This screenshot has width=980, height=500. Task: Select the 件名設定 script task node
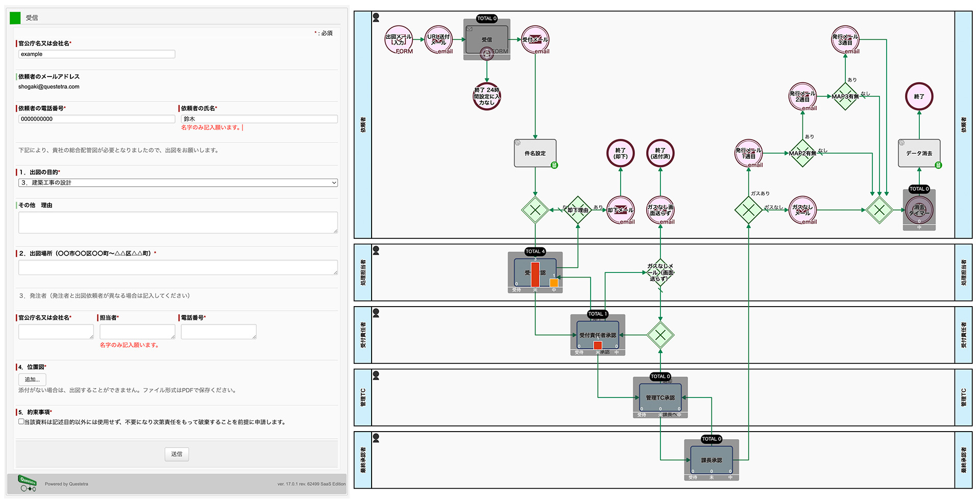(535, 153)
